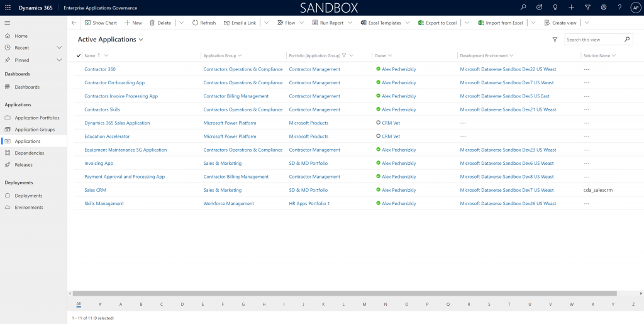The image size is (644, 324).
Task: Click the plus icon to quick create
Action: [x=571, y=8]
